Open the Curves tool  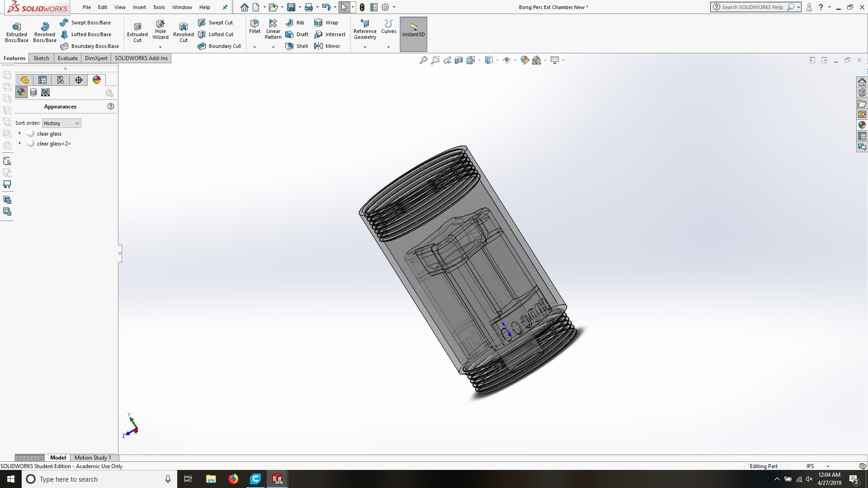tap(388, 27)
